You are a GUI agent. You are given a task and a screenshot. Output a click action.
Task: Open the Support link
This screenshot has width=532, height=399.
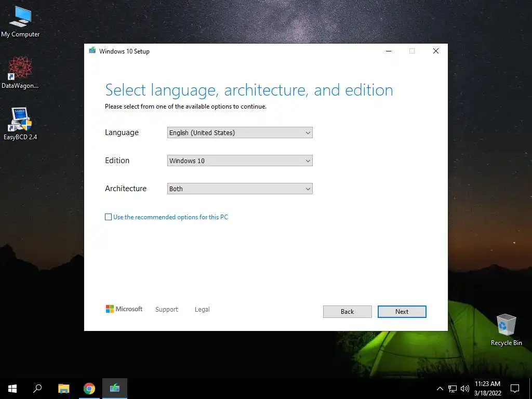tap(167, 310)
